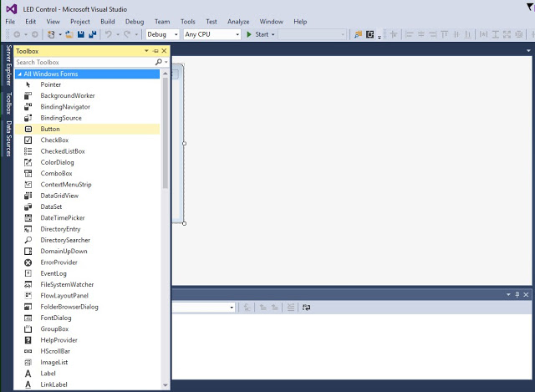Click the Open File toolbar icon
The height and width of the screenshot is (392, 535).
pos(69,34)
